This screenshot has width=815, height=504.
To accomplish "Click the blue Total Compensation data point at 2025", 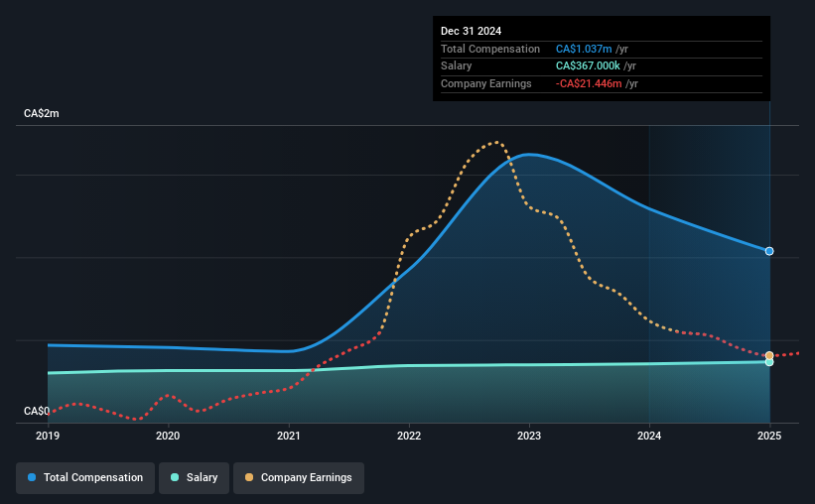I will (769, 251).
